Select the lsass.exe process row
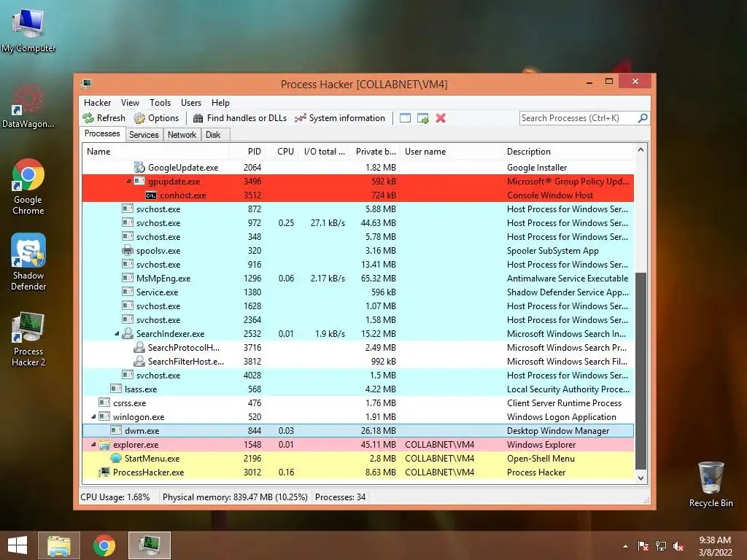Image resolution: width=747 pixels, height=560 pixels. (358, 389)
